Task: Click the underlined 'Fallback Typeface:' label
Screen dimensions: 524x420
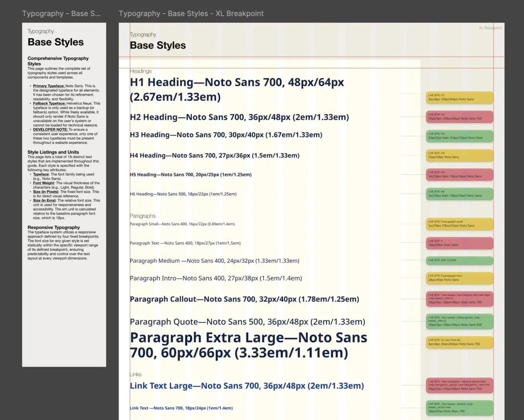Action: [x=49, y=103]
